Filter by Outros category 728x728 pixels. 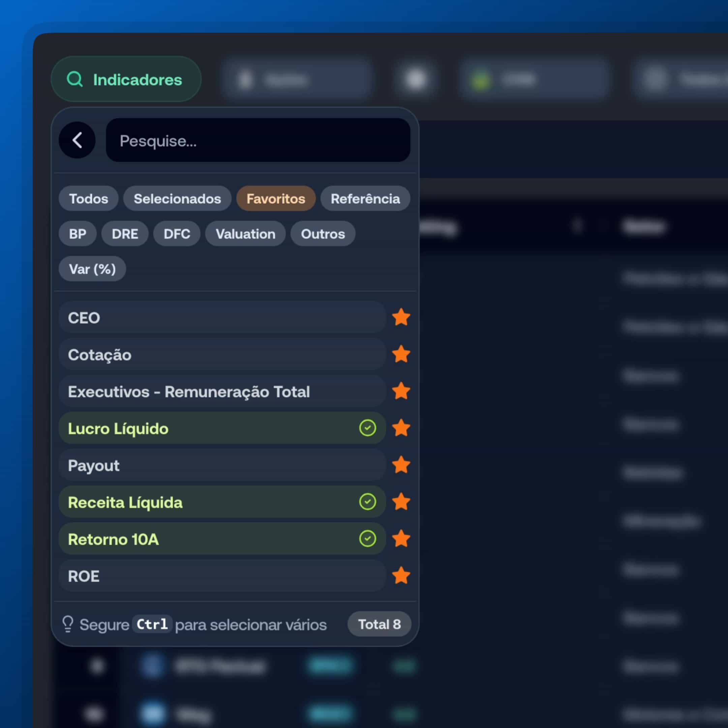tap(323, 234)
